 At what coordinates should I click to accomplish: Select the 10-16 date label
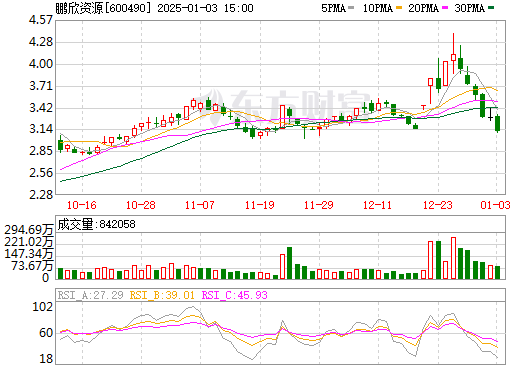pos(82,205)
